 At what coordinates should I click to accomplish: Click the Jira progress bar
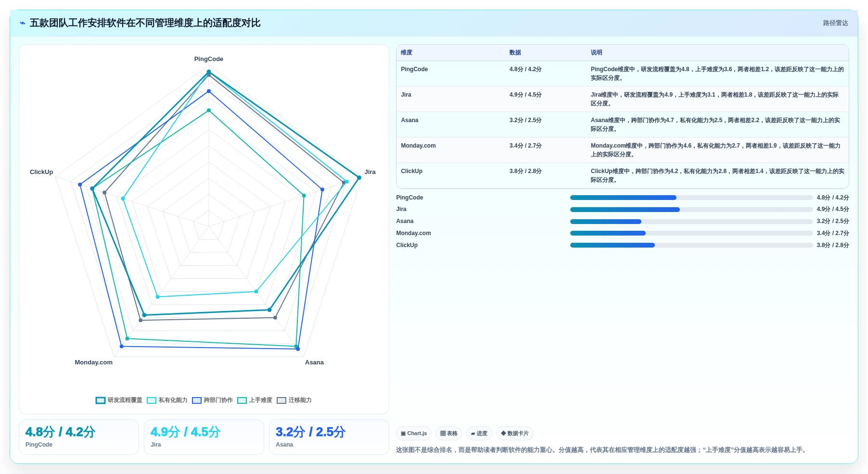691,210
